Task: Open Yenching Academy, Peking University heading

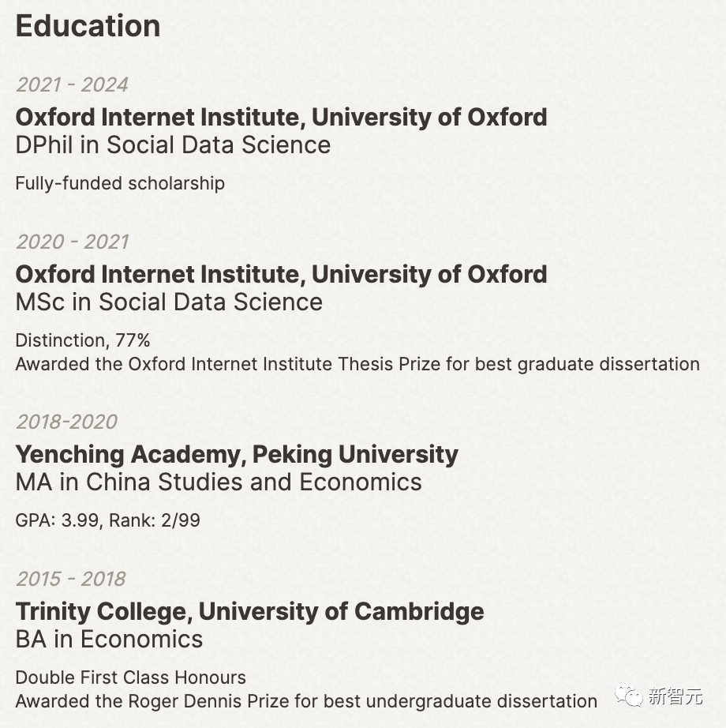Action: point(237,454)
